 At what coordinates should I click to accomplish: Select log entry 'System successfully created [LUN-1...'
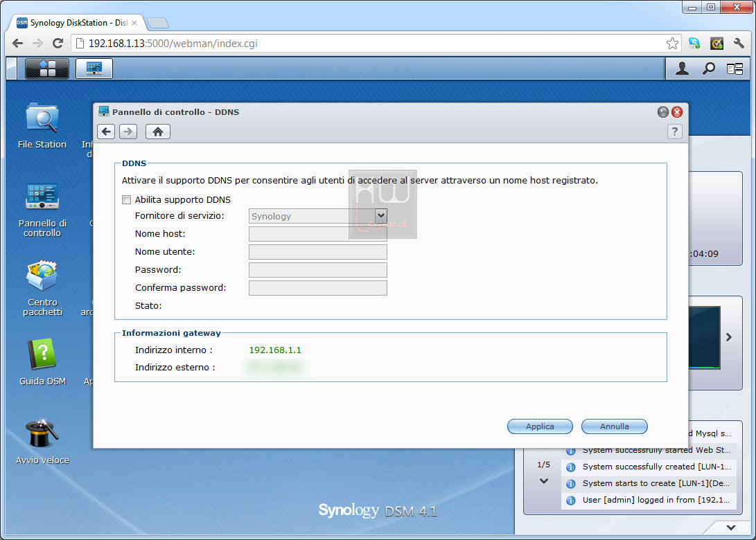tap(649, 467)
